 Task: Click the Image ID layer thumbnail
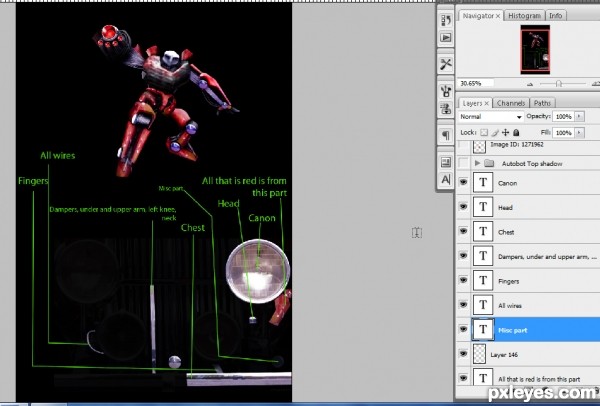[x=479, y=146]
